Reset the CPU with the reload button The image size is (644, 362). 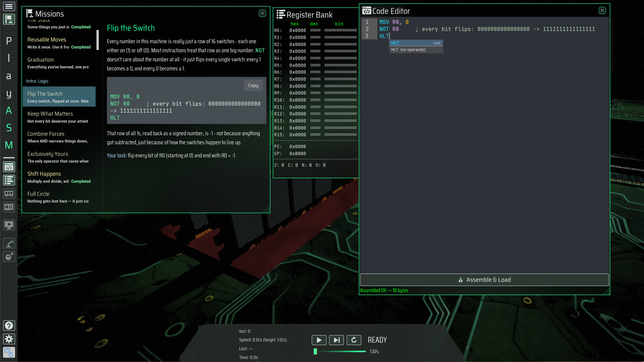(354, 340)
